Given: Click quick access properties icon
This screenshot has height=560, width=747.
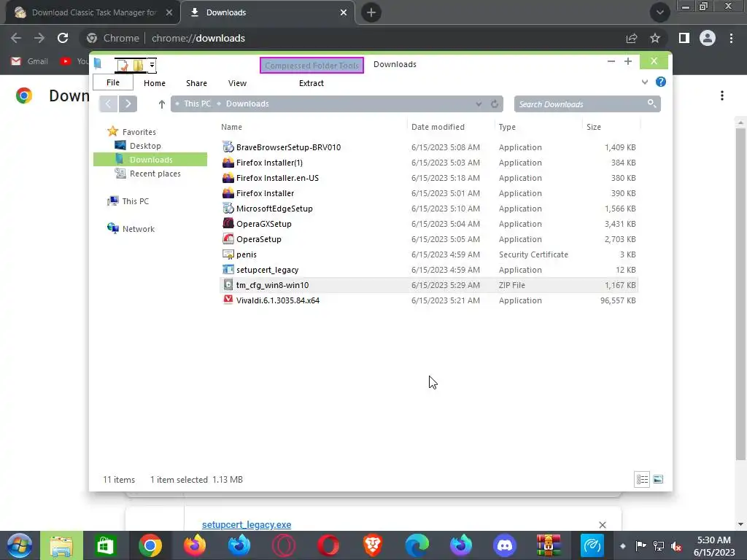Looking at the screenshot, I should click(123, 65).
